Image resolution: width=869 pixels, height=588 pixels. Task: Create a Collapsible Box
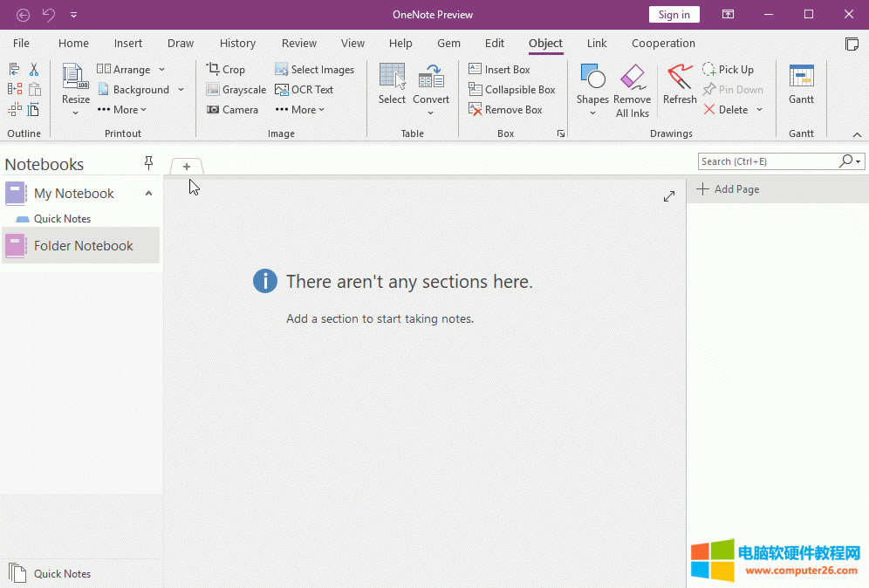coord(513,89)
